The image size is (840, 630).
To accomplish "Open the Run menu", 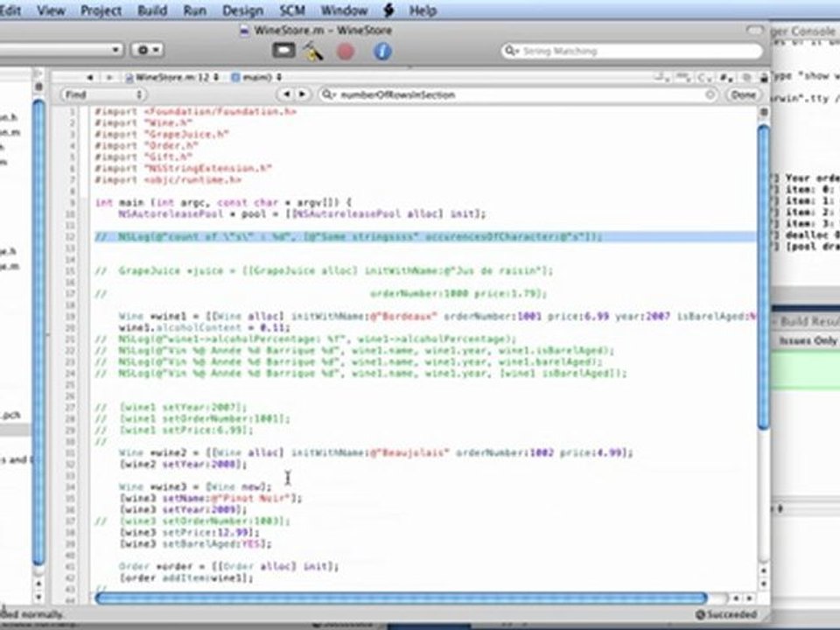I will pos(194,10).
